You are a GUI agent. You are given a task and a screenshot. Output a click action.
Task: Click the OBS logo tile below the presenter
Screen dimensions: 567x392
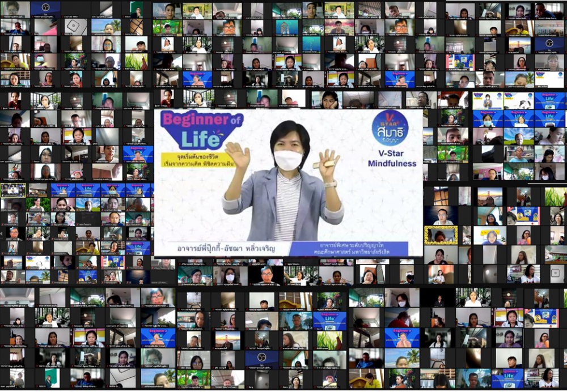tap(261, 359)
